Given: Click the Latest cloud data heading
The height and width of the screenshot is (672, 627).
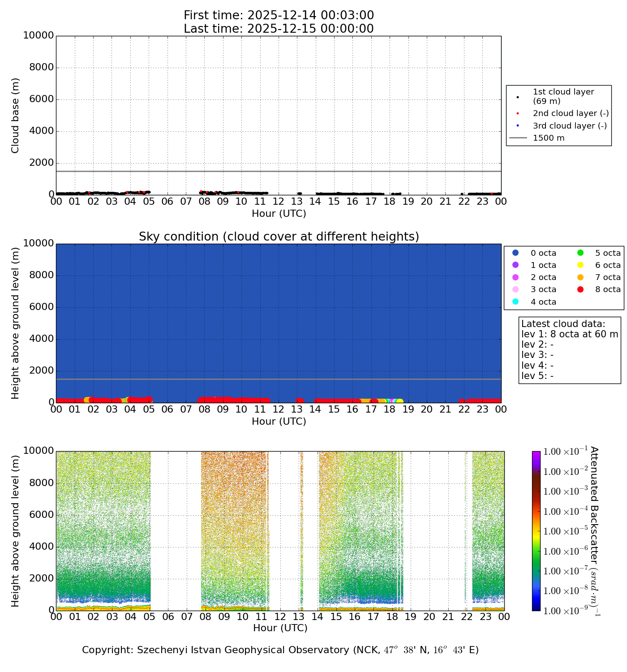Looking at the screenshot, I should point(563,324).
